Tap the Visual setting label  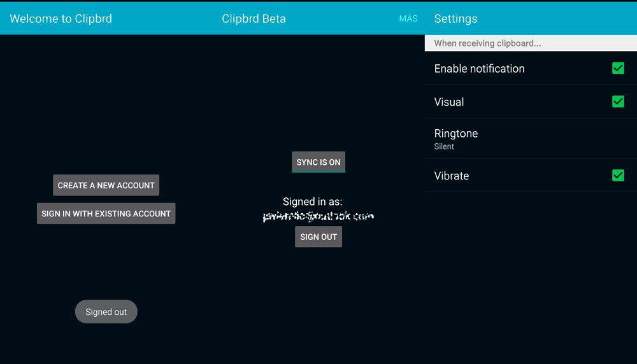[x=449, y=102]
